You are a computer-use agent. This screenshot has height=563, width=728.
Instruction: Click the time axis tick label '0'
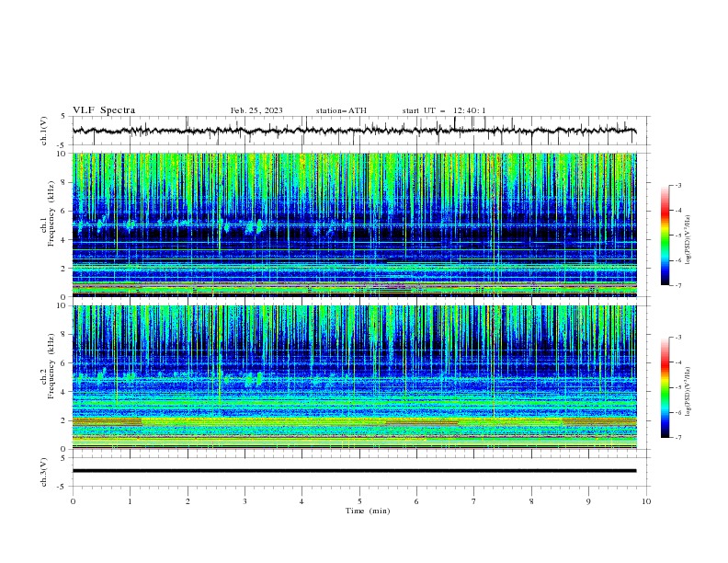point(73,501)
